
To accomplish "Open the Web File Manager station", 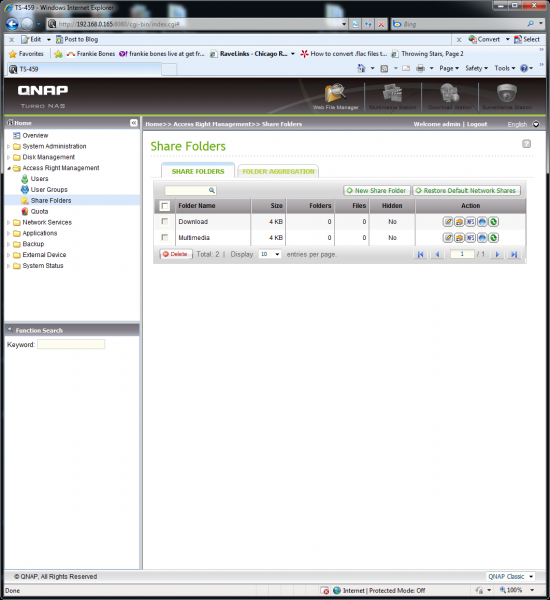I will (336, 97).
